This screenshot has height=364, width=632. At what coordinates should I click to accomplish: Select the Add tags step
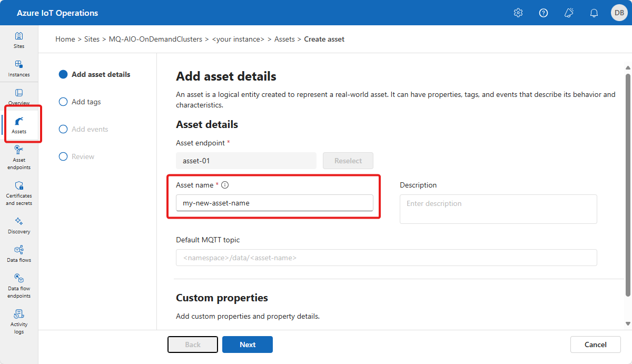click(x=80, y=102)
